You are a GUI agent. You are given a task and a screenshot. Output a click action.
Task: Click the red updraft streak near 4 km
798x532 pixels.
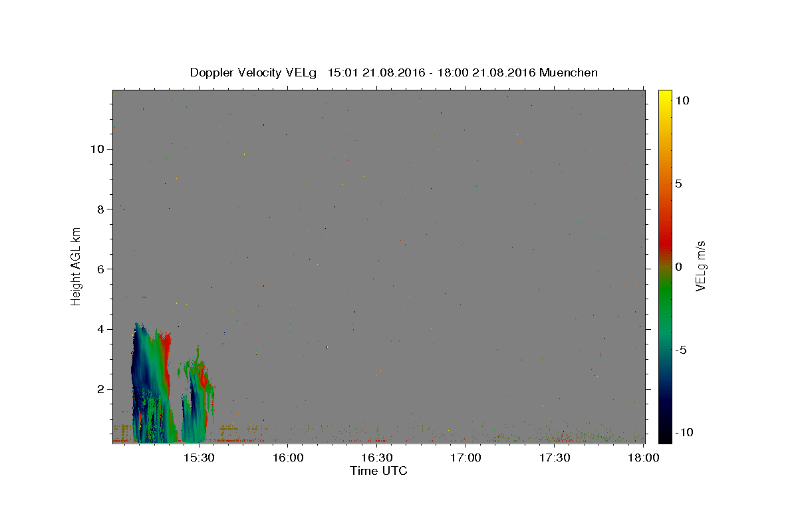click(x=166, y=359)
